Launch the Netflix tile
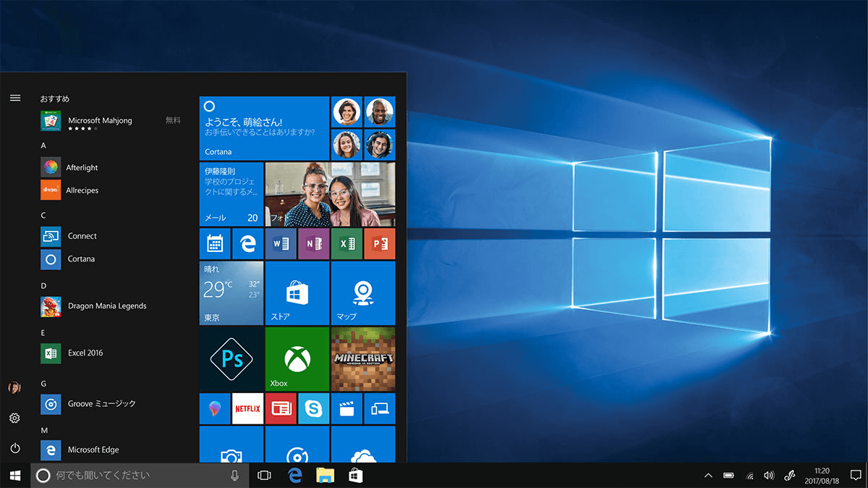This screenshot has width=868, height=488. tap(248, 409)
